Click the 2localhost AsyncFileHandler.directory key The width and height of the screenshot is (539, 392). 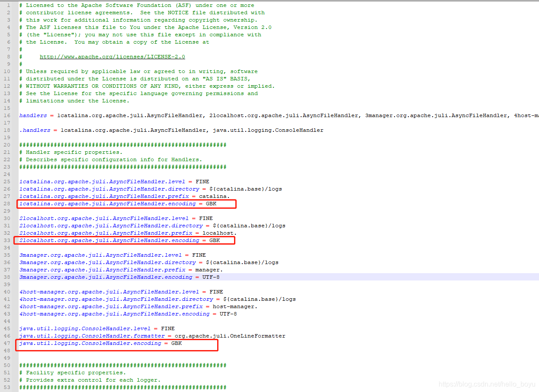tap(111, 226)
